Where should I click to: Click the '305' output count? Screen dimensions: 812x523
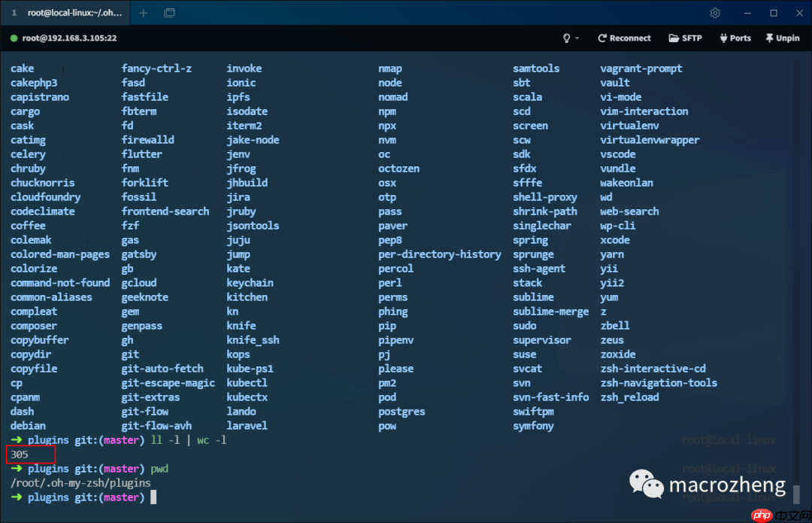(x=19, y=455)
